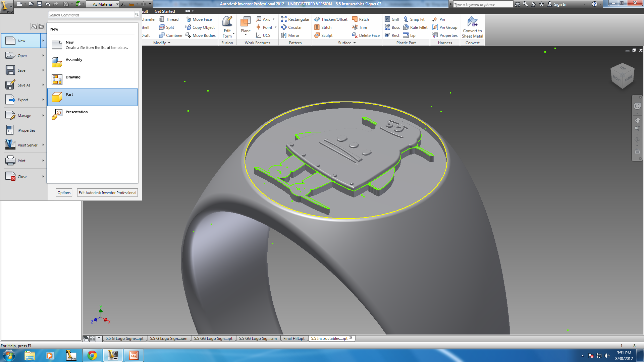Open the Edit Form tool
The image size is (644, 362).
(x=227, y=27)
